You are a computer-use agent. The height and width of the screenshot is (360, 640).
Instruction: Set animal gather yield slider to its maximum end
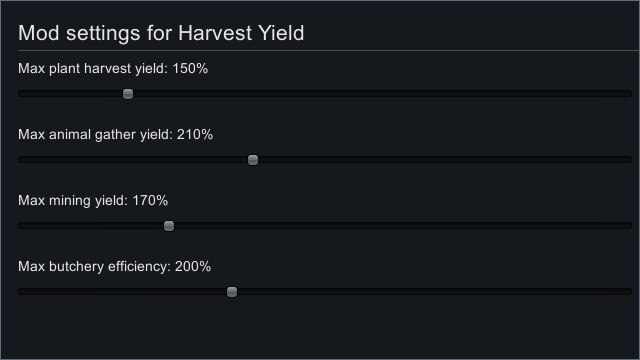(x=630, y=160)
